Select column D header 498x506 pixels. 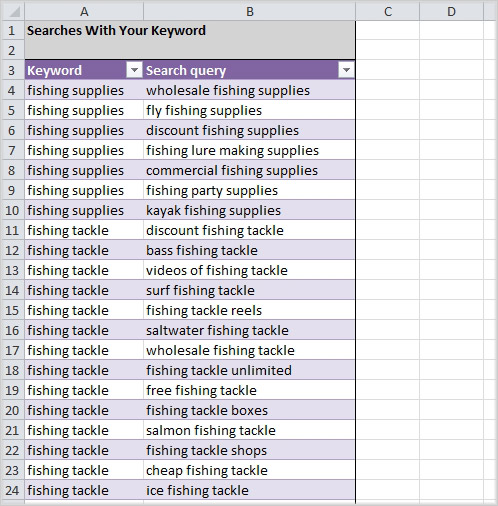(451, 12)
